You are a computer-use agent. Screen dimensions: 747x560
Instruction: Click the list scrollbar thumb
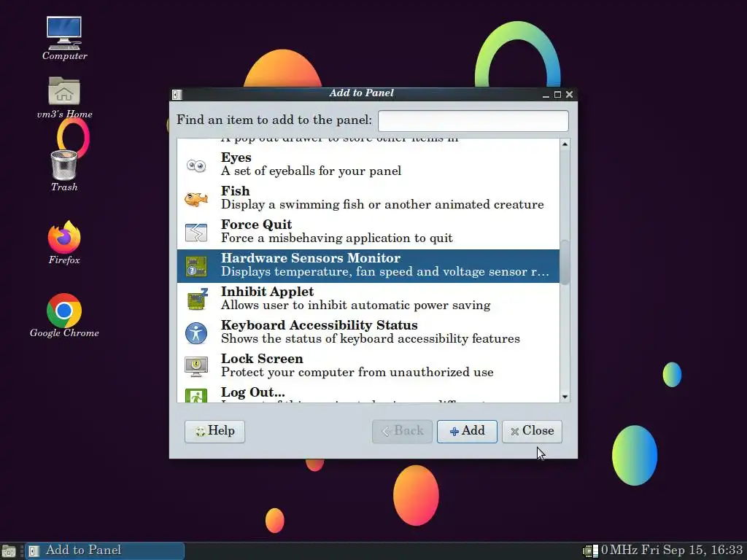coord(565,262)
